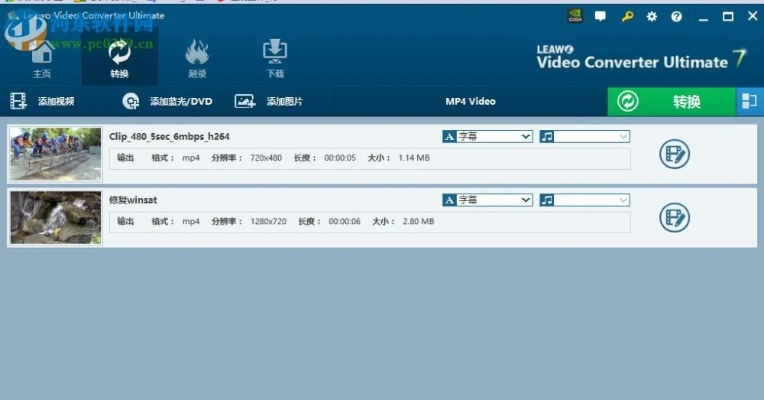Select the 修复winsat waterfall thumbnail
Screen dimensions: 764x400
pyautogui.click(x=55, y=217)
